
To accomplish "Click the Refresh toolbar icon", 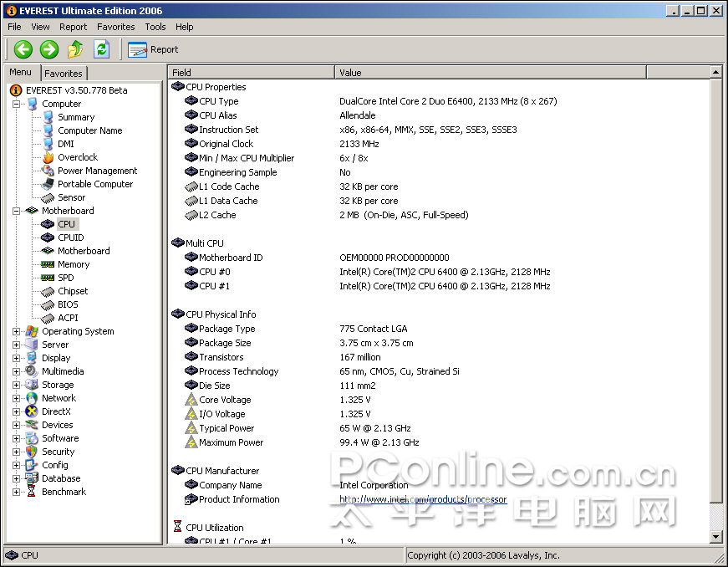I will click(x=101, y=49).
